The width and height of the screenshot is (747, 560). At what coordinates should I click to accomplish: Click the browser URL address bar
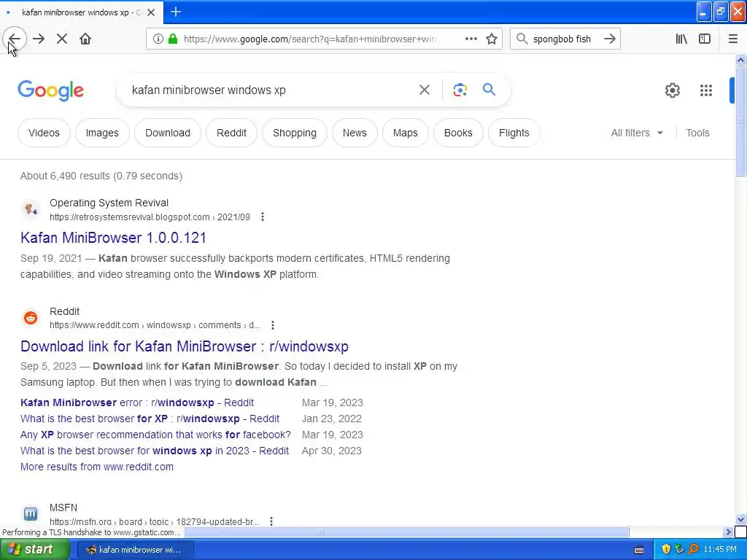pos(324,39)
